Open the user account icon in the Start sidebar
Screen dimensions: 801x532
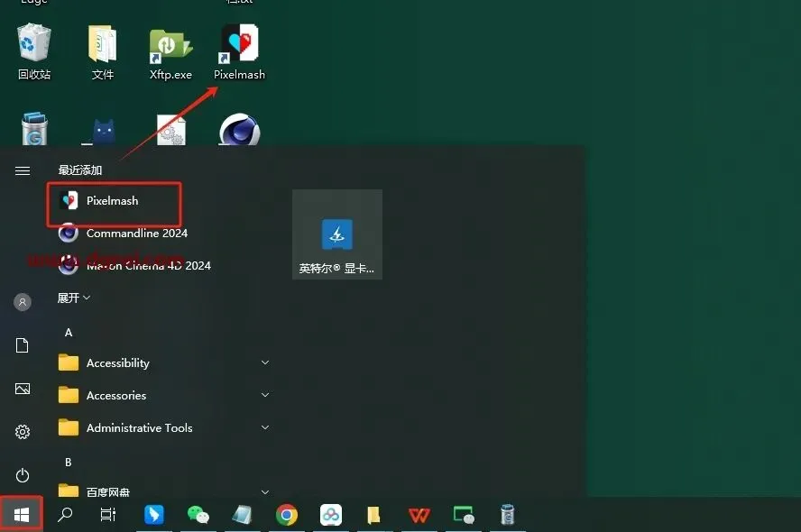click(x=23, y=302)
